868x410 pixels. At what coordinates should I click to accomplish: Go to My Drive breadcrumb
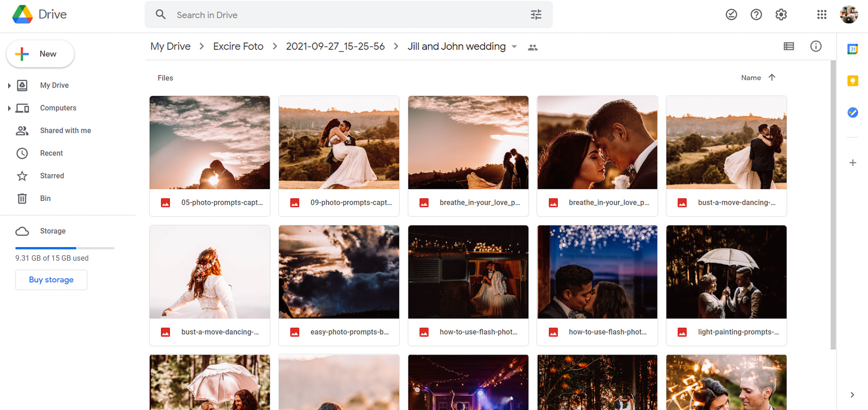pos(170,47)
